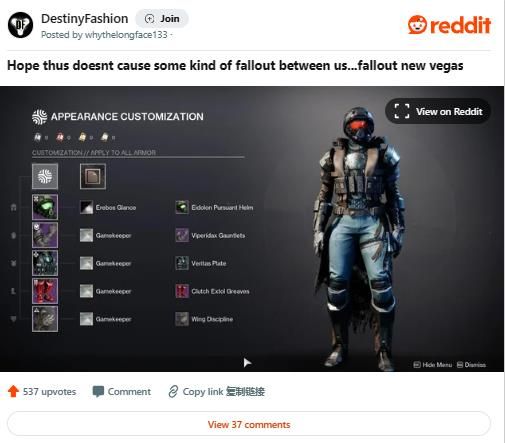This screenshot has height=443, width=505.
Task: Select the helmet armor slot icon
Action: (x=45, y=207)
